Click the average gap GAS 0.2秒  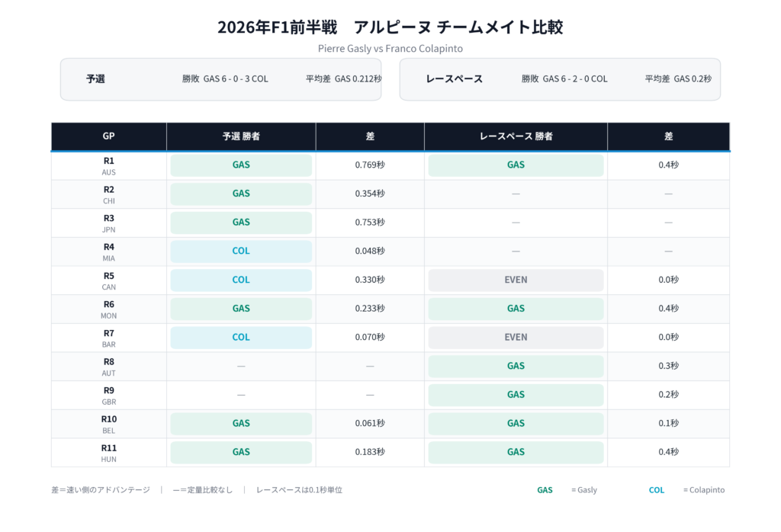point(693,79)
